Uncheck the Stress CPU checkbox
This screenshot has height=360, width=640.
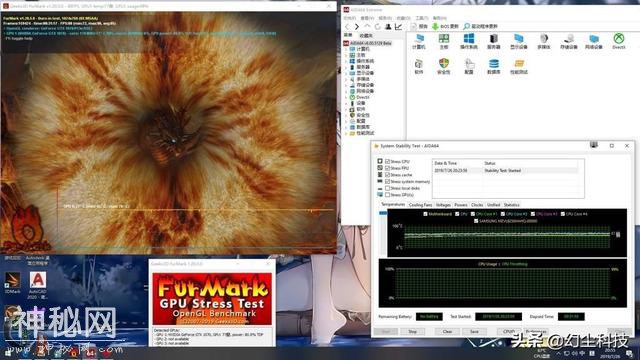pos(387,161)
